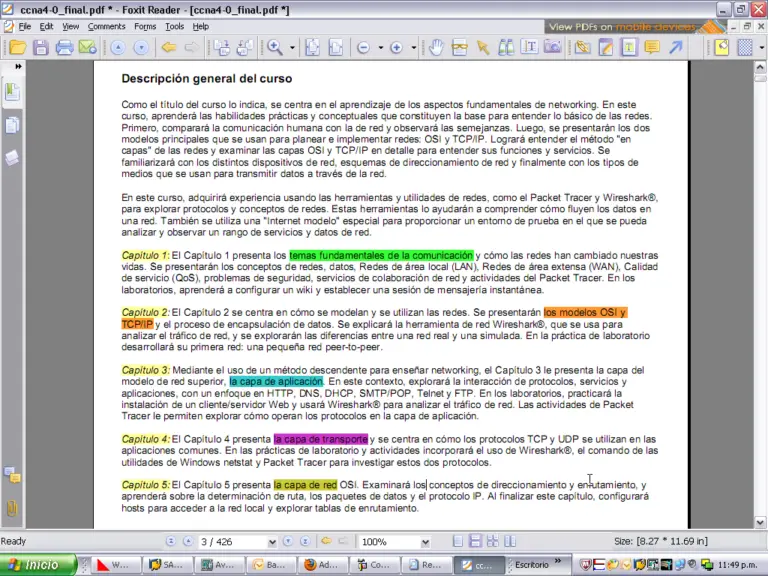768x576 pixels.
Task: Open the Bookmarks panel in sidebar
Action: point(12,92)
